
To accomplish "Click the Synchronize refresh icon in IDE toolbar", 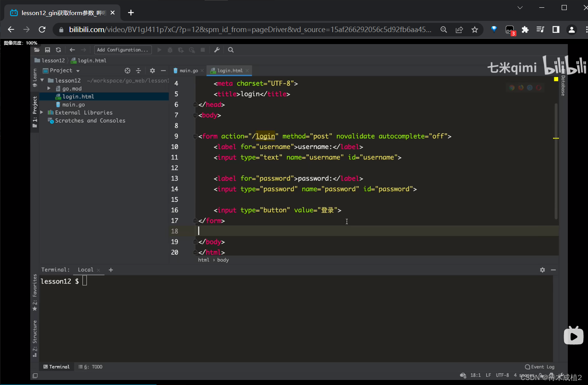I will [58, 50].
